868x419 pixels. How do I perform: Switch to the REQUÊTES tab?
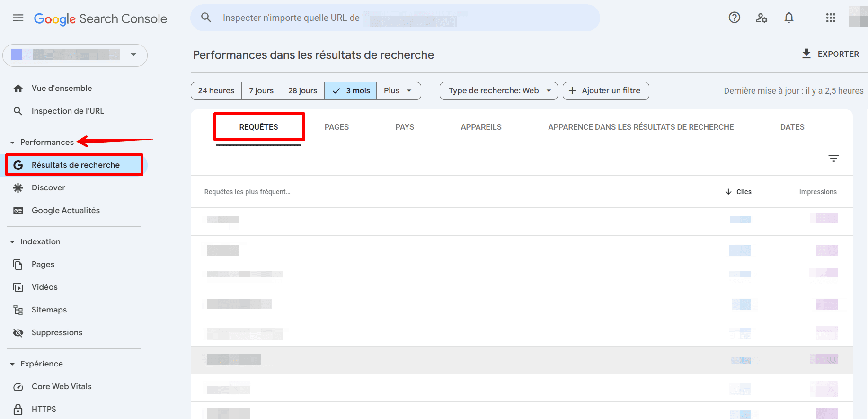[258, 127]
